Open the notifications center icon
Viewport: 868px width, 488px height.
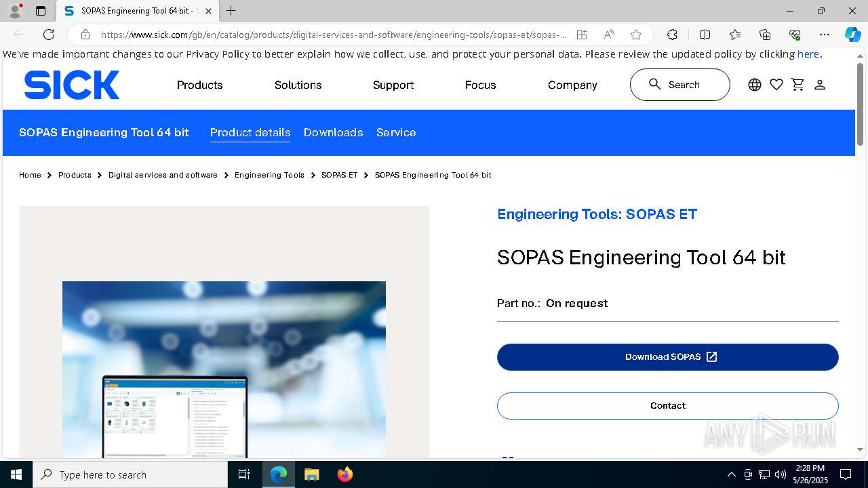click(846, 474)
